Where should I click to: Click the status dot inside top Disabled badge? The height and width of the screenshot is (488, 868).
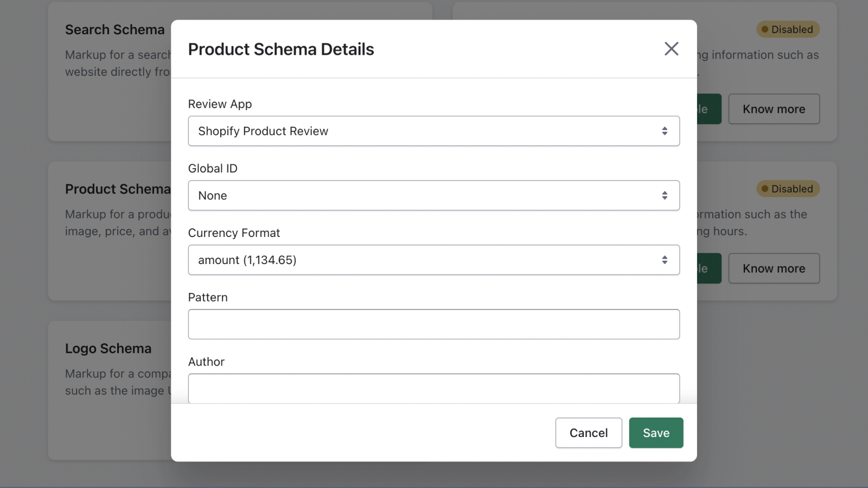coord(764,29)
